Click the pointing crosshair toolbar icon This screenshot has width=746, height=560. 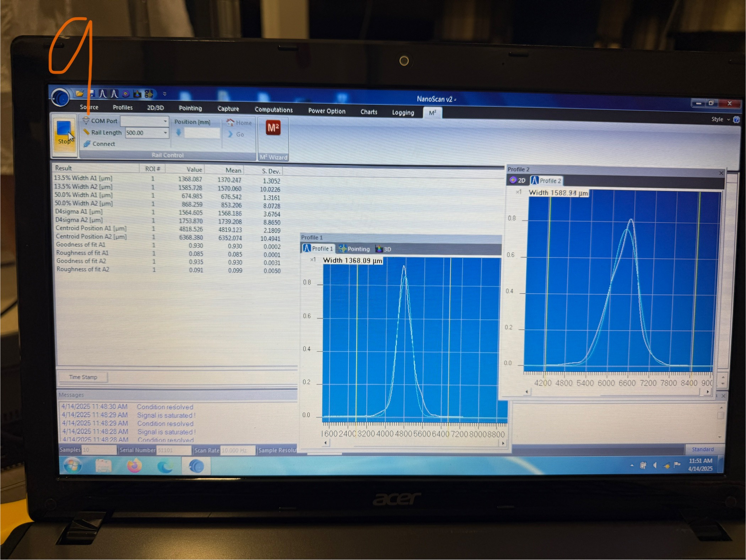(x=149, y=94)
